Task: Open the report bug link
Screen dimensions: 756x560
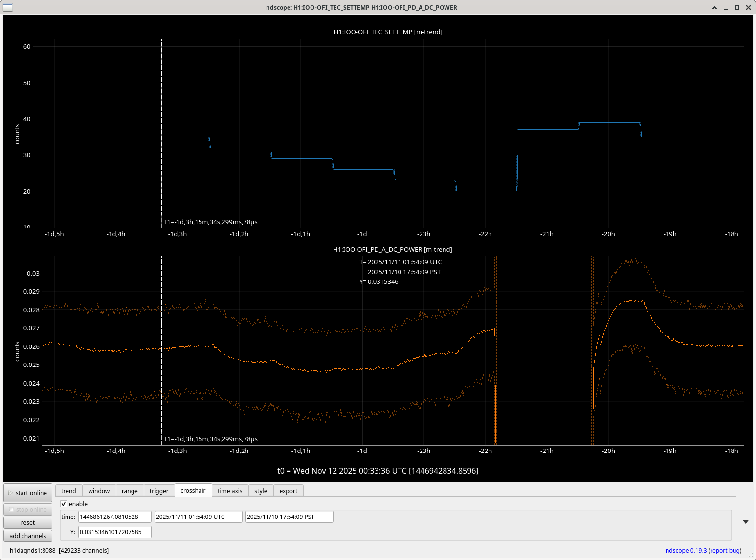Action: click(x=725, y=550)
